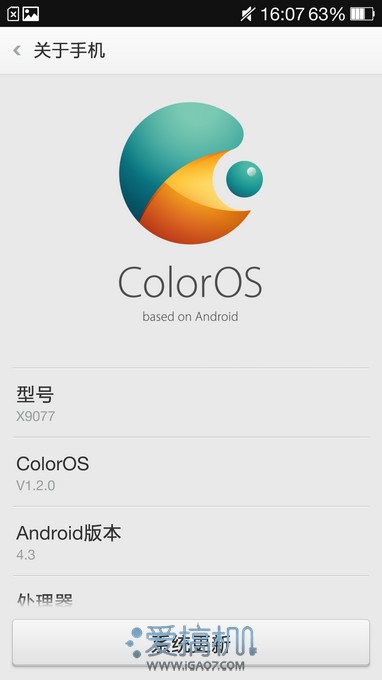Tap the partially visible 处理器 row
This screenshot has height=680, width=382.
pos(191,598)
